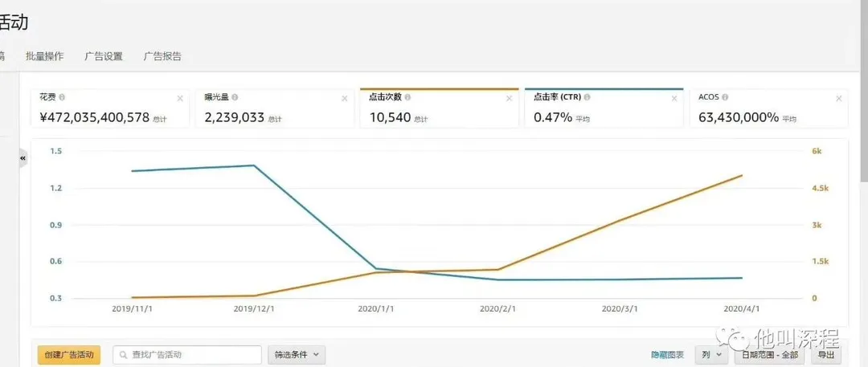Remove the 曝光量 metric card
This screenshot has width=868, height=367.
pos(344,99)
